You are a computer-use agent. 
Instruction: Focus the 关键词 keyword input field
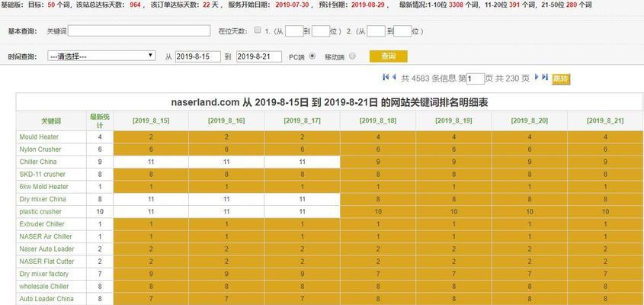pos(139,30)
